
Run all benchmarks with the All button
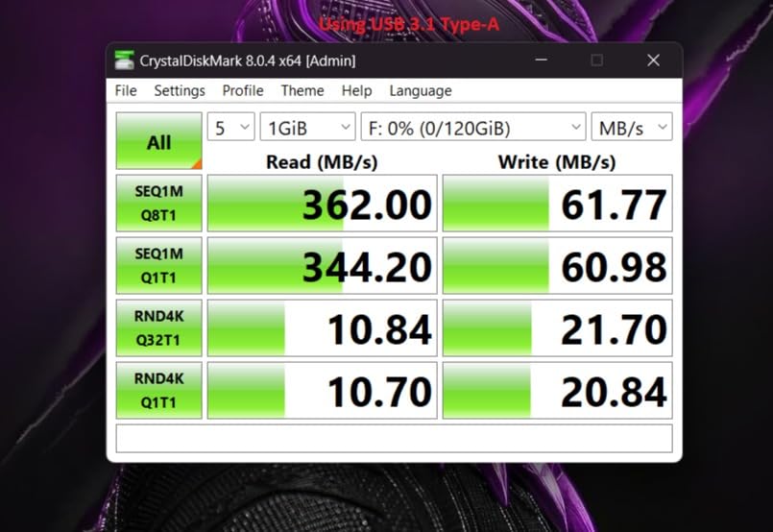(x=158, y=141)
